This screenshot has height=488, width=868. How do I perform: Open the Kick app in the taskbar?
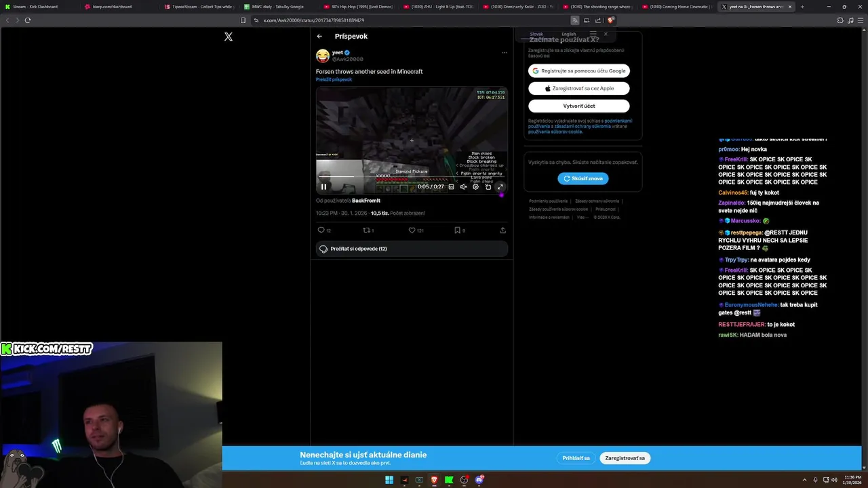449,481
